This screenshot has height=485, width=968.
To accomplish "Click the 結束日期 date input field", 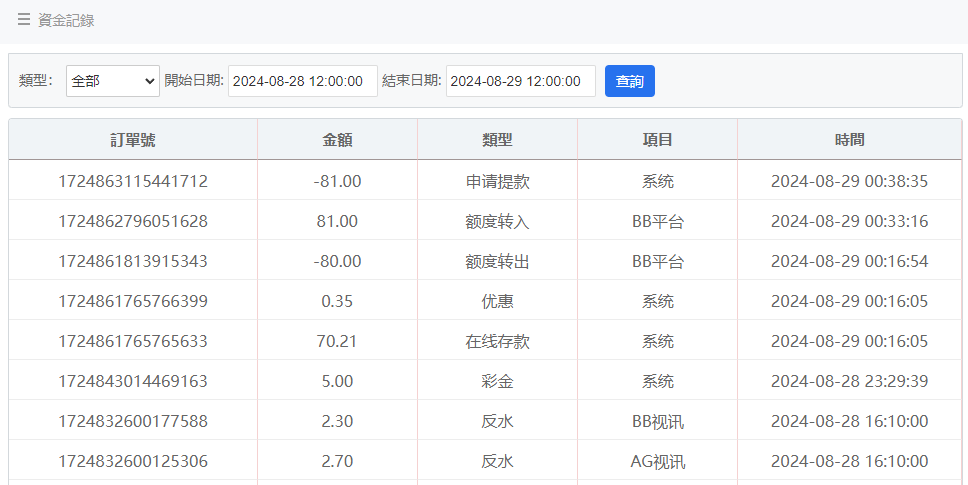I will pos(520,81).
